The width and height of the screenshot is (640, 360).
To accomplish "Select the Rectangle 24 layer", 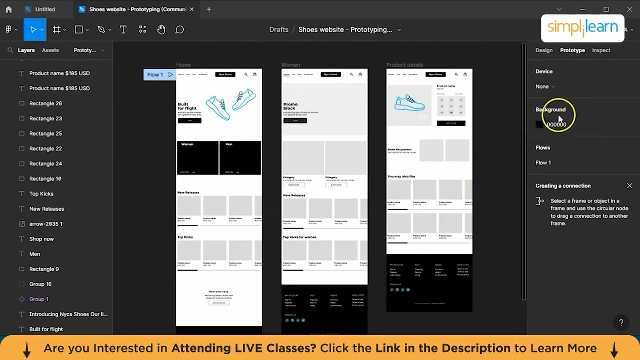I will 45,164.
